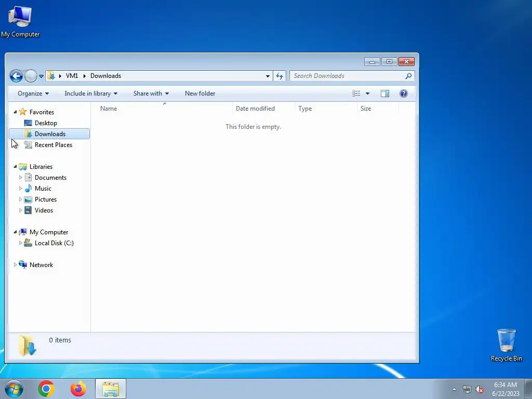
Task: Minimize the Downloads window
Action: click(x=372, y=62)
